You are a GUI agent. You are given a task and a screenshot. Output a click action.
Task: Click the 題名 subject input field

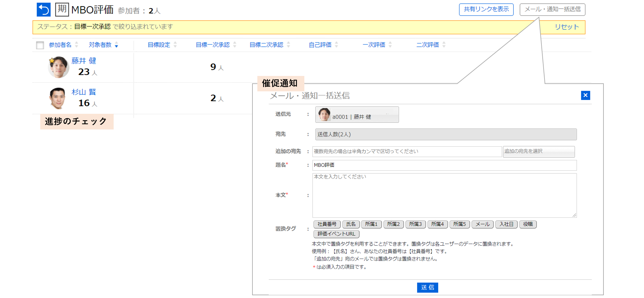pos(444,165)
